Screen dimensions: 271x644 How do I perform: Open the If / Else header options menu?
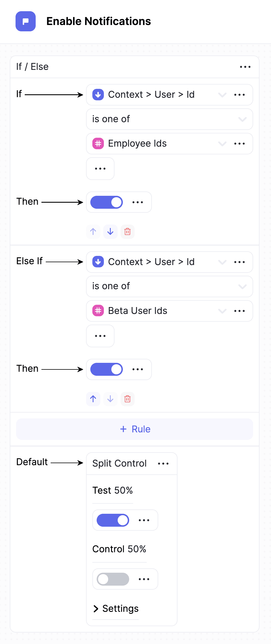[245, 67]
